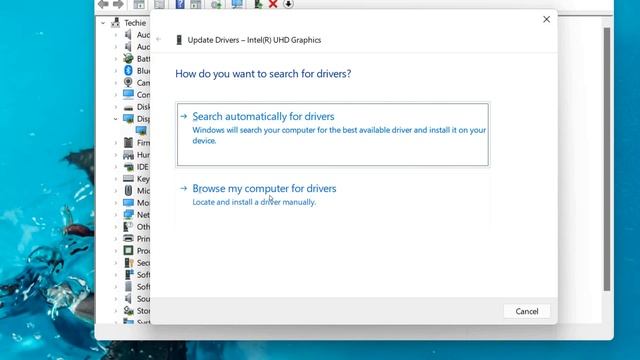Viewport: 640px width, 360px height.
Task: Expand the Keyboards node
Action: pyautogui.click(x=116, y=179)
